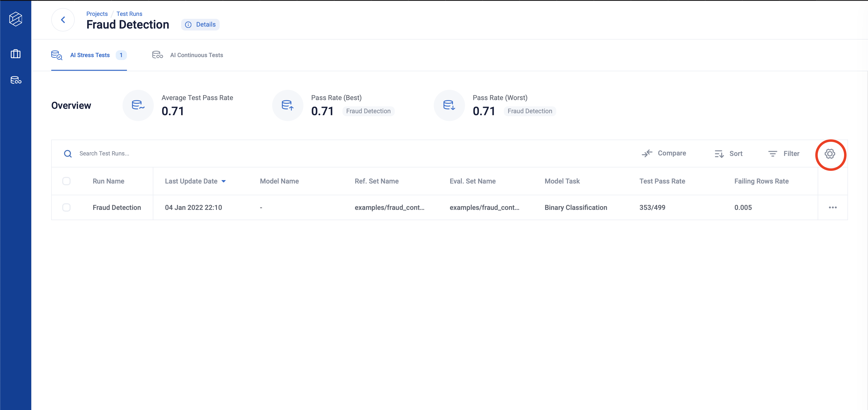868x410 pixels.
Task: Click the Pass Rate (Worst) icon
Action: [x=449, y=105]
